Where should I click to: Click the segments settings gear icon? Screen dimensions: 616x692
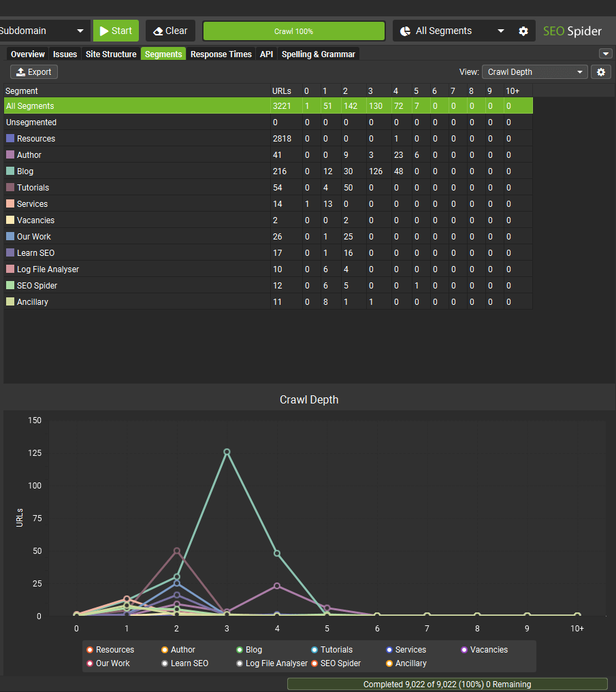523,31
